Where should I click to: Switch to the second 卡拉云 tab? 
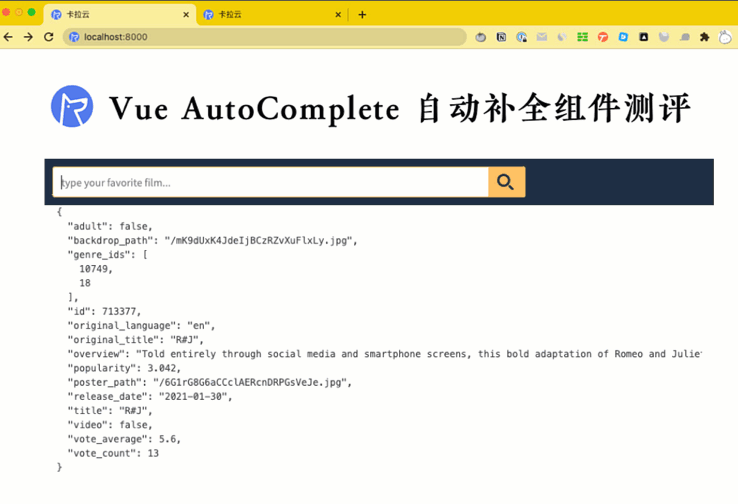(x=272, y=15)
